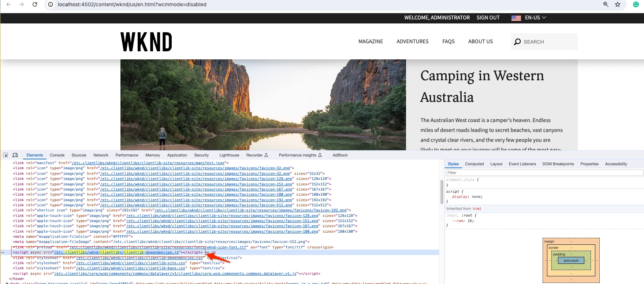Click the display: none style declaration
The image size is (644, 284).
pos(467,197)
